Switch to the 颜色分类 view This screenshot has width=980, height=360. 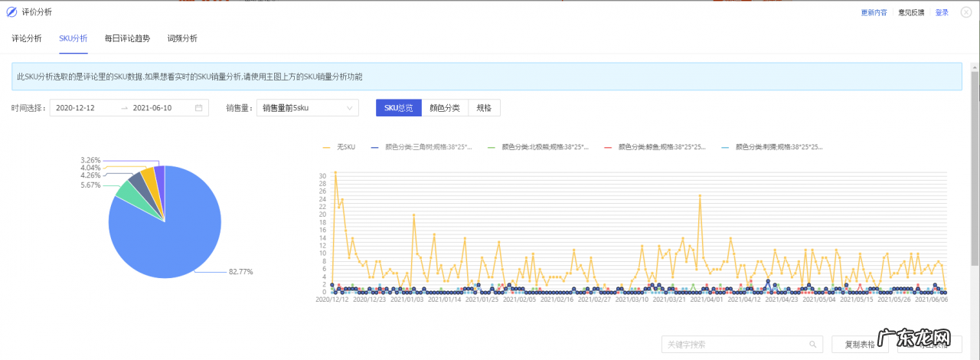point(445,108)
